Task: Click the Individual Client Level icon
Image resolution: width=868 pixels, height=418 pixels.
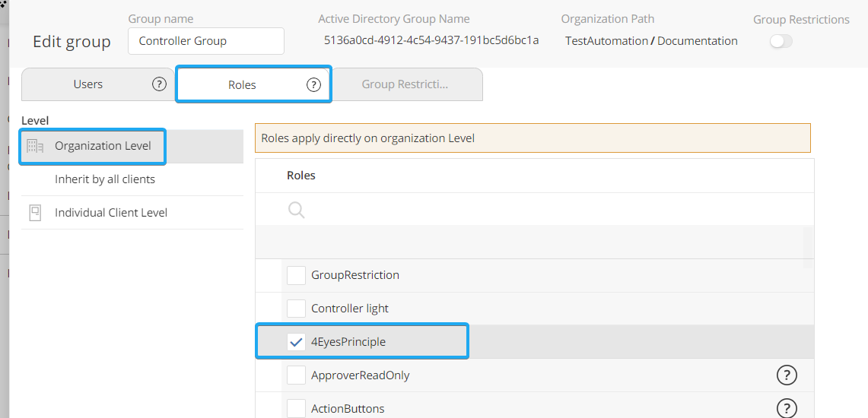Action: point(35,213)
